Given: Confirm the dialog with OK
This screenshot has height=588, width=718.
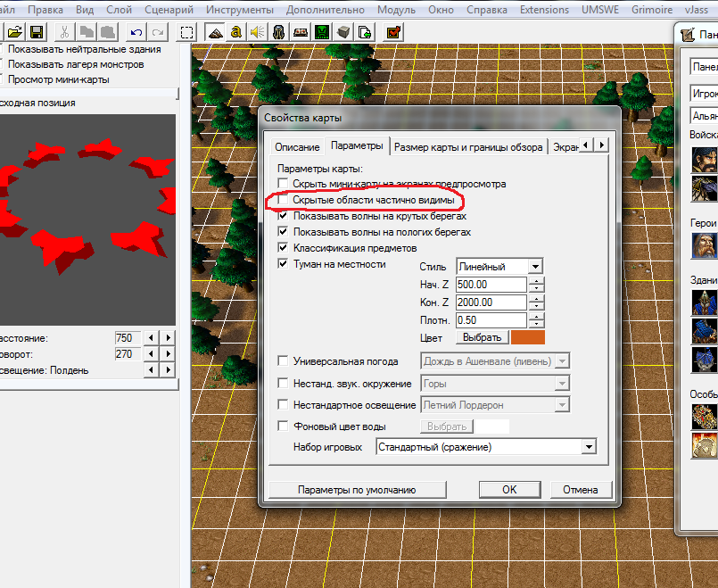Looking at the screenshot, I should [509, 490].
